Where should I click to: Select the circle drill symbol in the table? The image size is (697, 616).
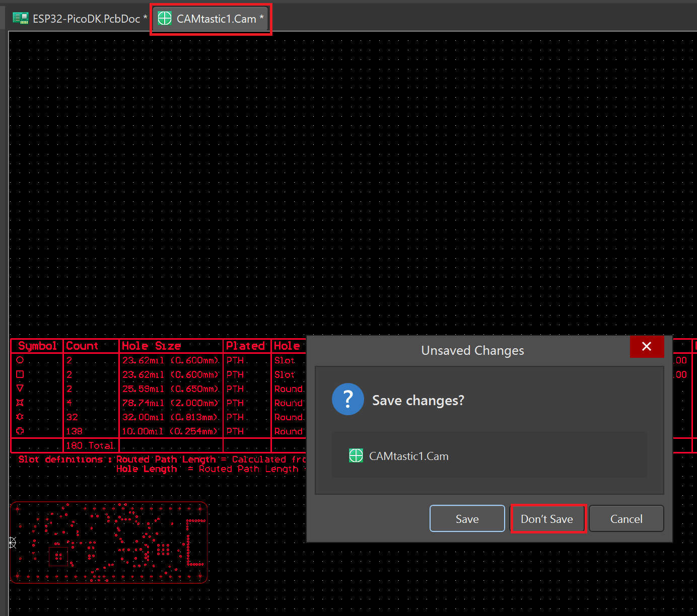20,360
